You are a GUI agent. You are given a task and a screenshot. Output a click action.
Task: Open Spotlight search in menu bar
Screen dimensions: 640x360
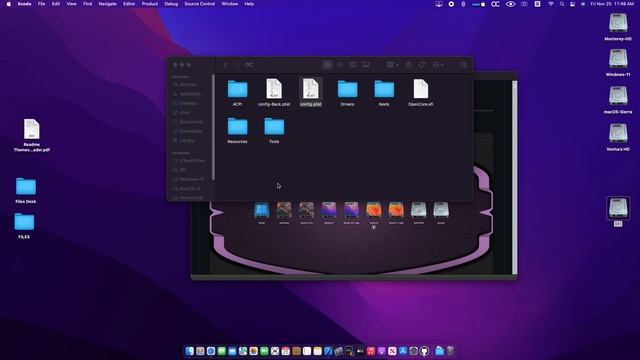click(562, 4)
